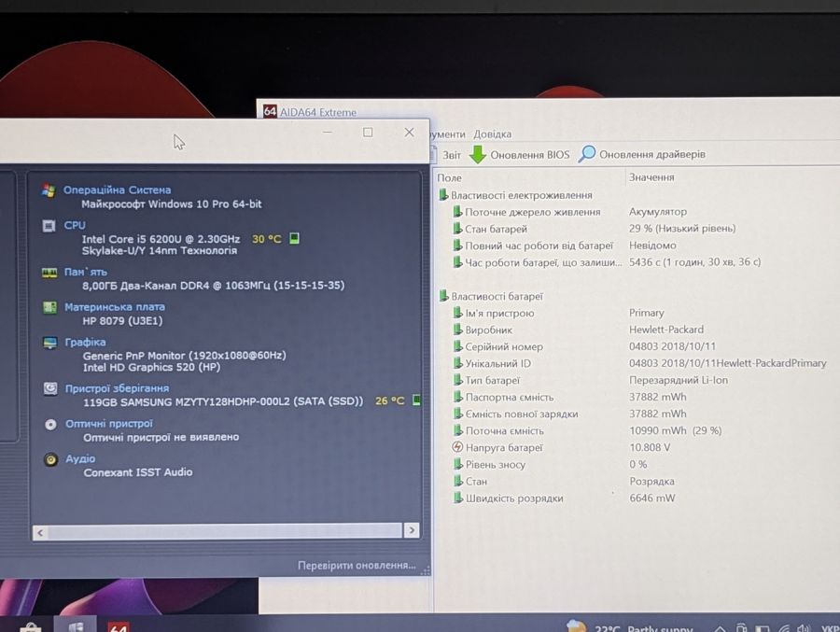This screenshot has height=632, width=840.
Task: Click the icon beside Рівень зносу row
Action: point(457,464)
